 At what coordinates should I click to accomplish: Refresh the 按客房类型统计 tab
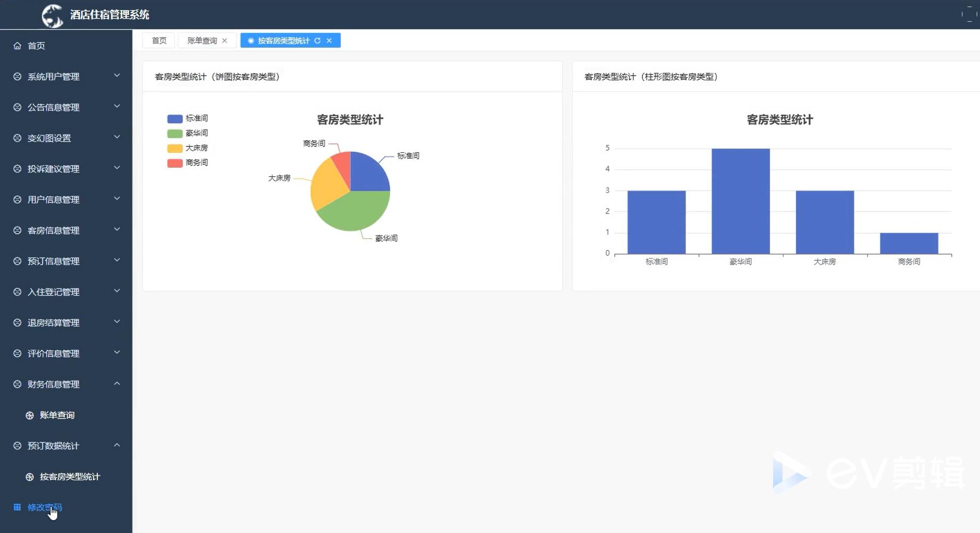coord(318,40)
